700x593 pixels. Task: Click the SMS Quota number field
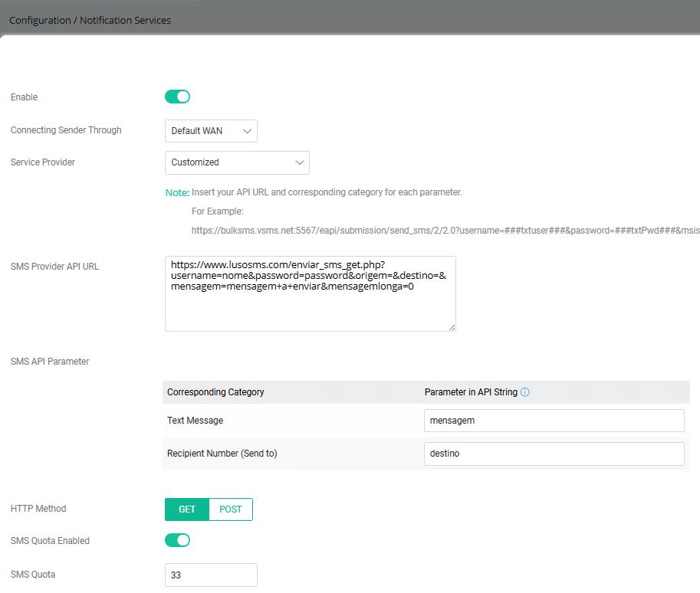(211, 575)
